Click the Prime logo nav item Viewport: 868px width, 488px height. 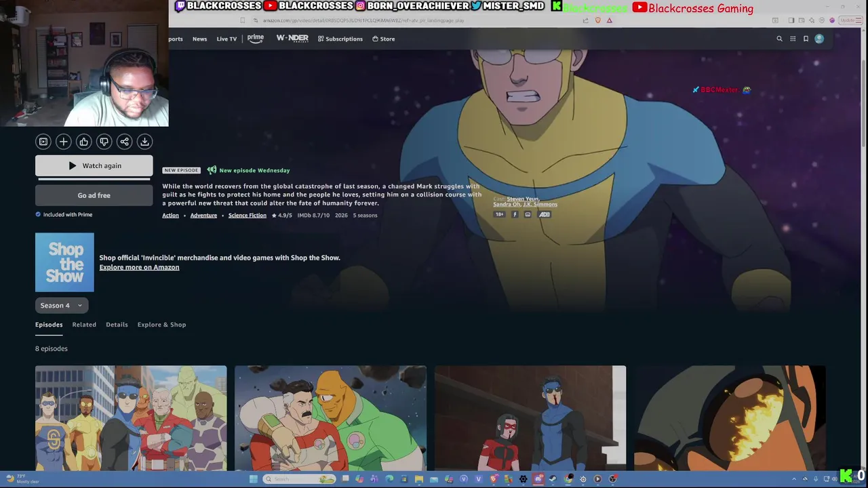click(256, 39)
